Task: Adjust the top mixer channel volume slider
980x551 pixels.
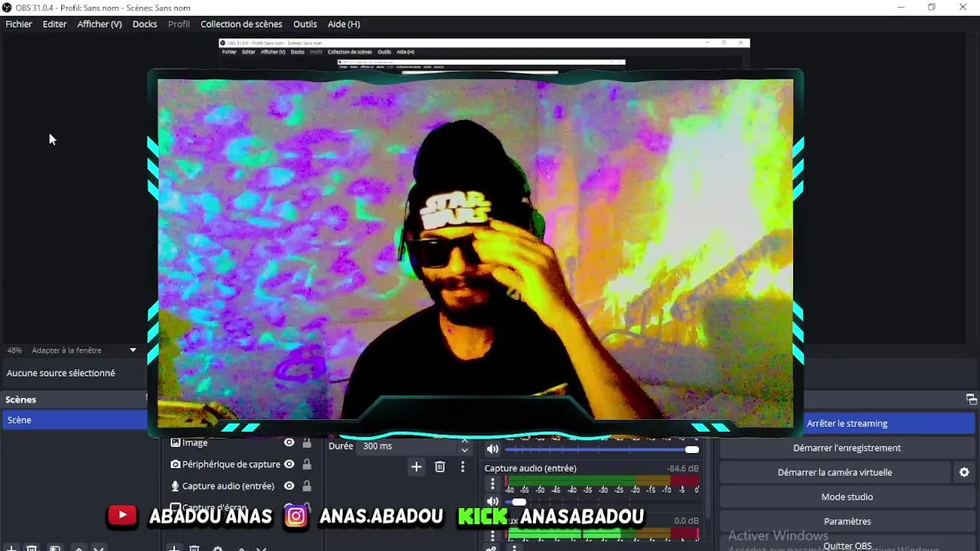Action: click(602, 449)
